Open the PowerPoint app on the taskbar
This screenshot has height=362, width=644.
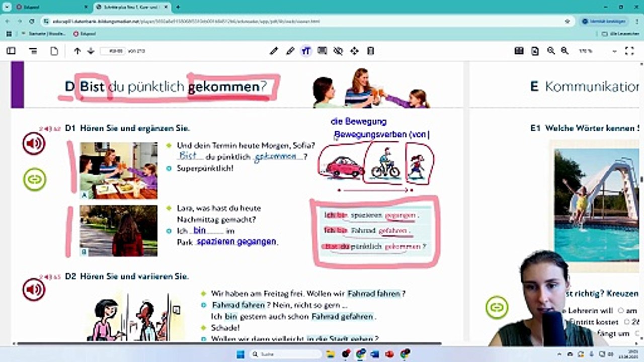click(389, 354)
